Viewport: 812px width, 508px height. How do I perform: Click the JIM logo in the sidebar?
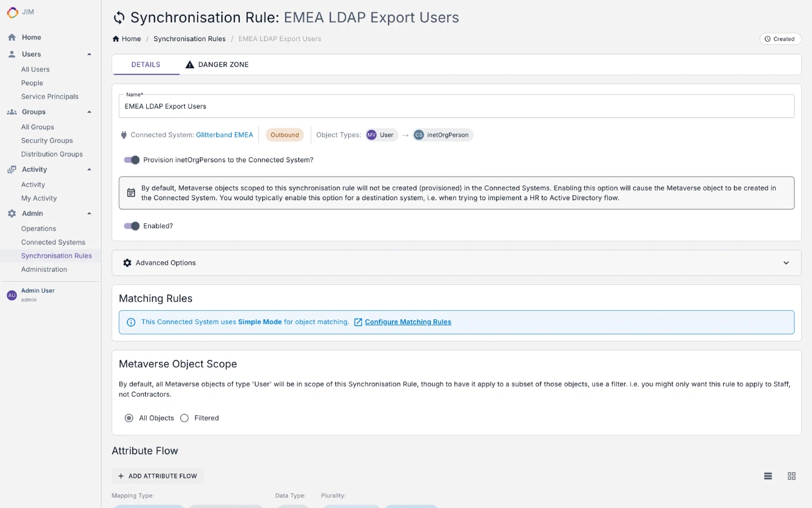pyautogui.click(x=11, y=12)
